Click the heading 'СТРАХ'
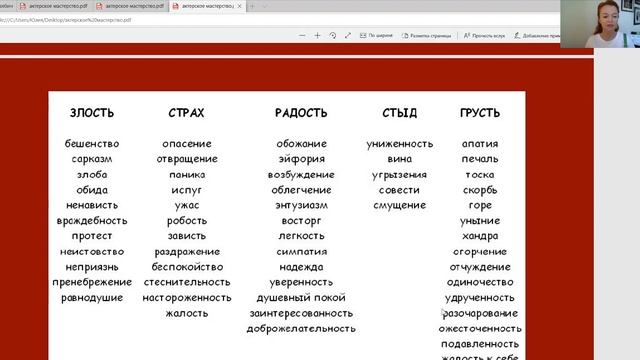This screenshot has height=360, width=640. pos(187,113)
